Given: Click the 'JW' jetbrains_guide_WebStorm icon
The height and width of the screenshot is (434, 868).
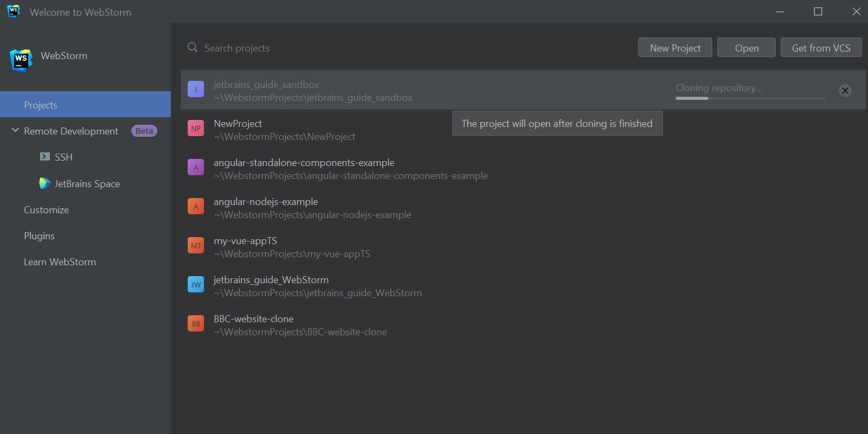Looking at the screenshot, I should [196, 284].
